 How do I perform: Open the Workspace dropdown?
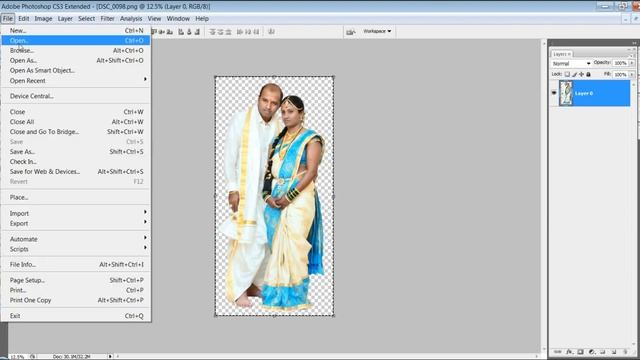pos(377,31)
